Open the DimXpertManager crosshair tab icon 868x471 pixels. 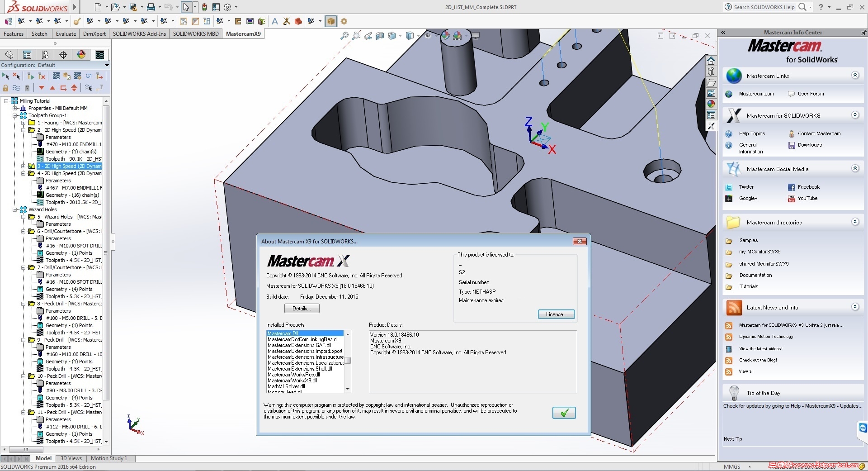(x=63, y=55)
